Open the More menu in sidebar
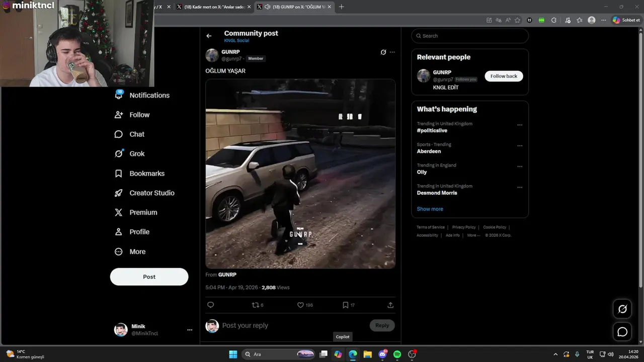Image resolution: width=644 pixels, height=362 pixels. click(x=130, y=251)
